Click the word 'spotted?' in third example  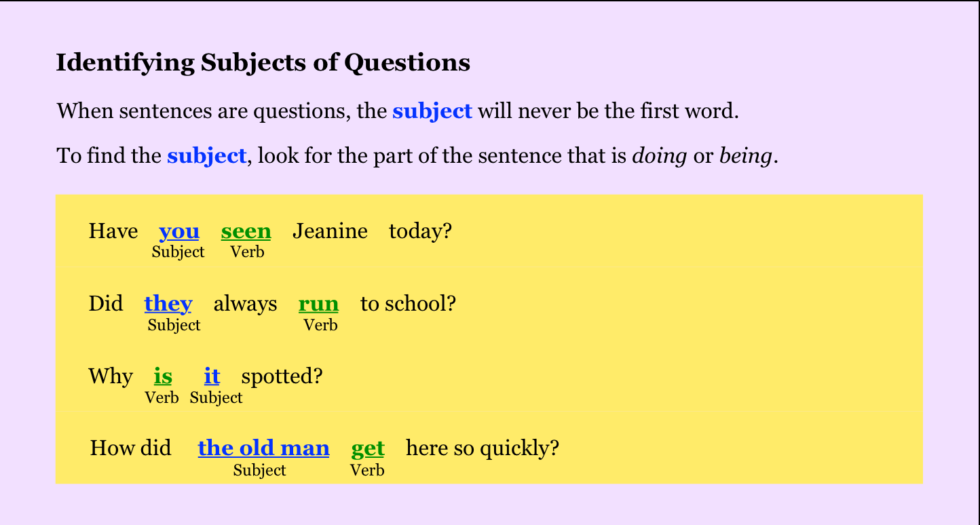(x=282, y=376)
